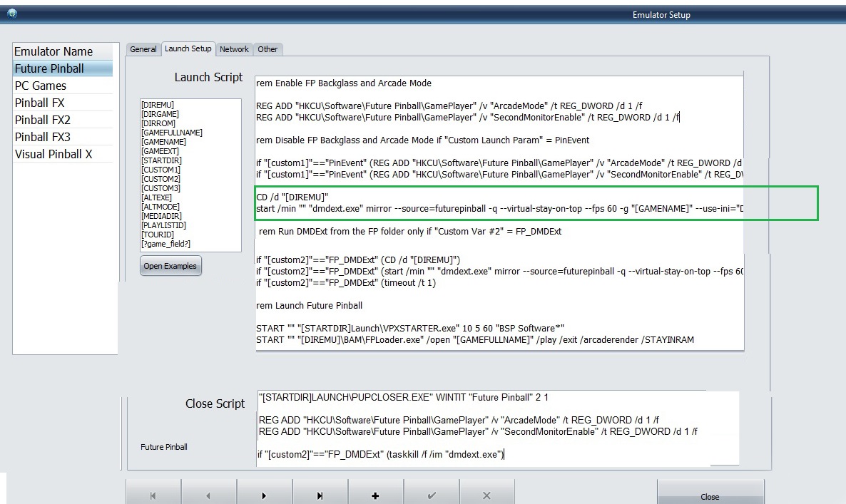Pick [TOURID] variable from list
This screenshot has height=504, width=846.
tap(158, 235)
